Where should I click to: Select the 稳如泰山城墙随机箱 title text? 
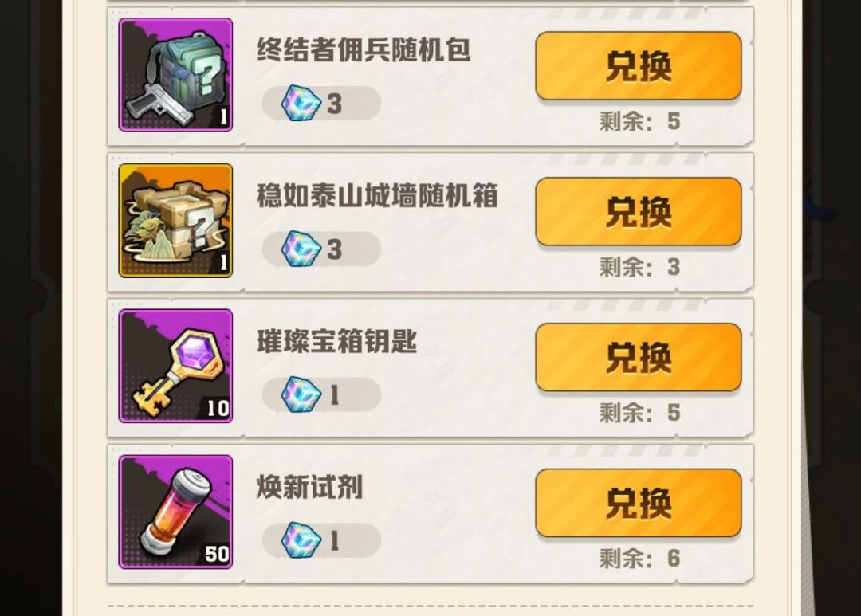click(x=377, y=196)
